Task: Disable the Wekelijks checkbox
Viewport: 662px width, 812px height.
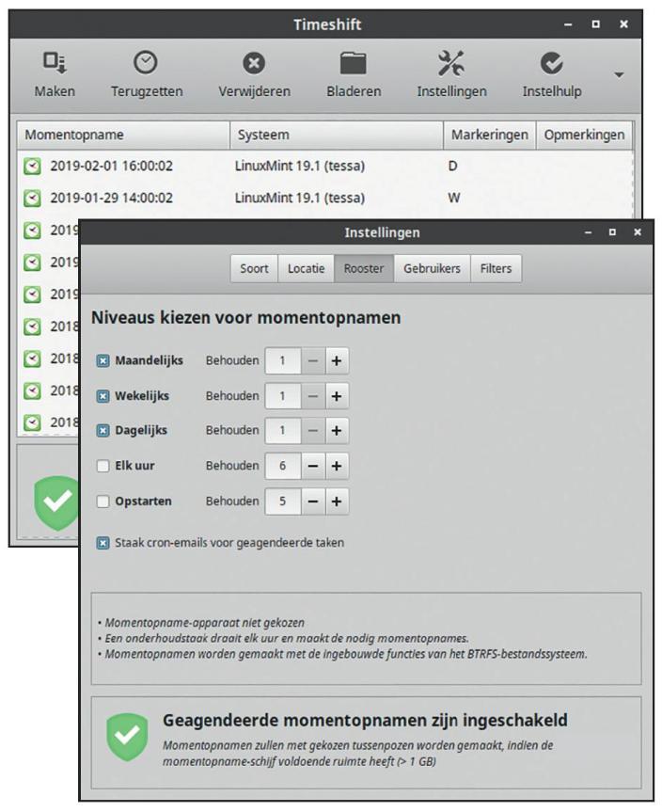Action: (x=103, y=396)
